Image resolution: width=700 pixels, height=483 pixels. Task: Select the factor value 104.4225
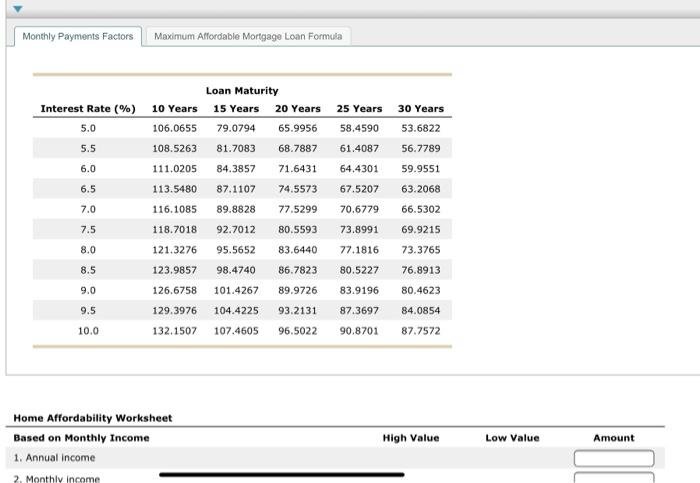236,310
